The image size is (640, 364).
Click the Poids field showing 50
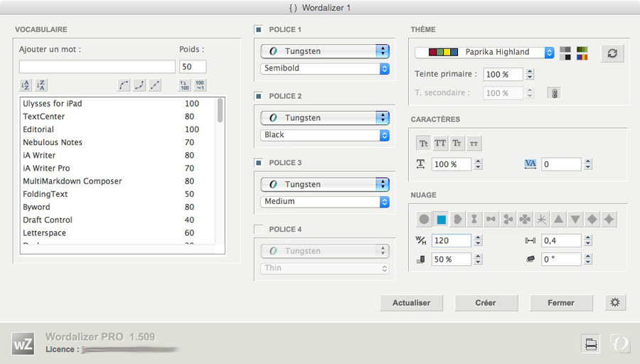point(193,67)
